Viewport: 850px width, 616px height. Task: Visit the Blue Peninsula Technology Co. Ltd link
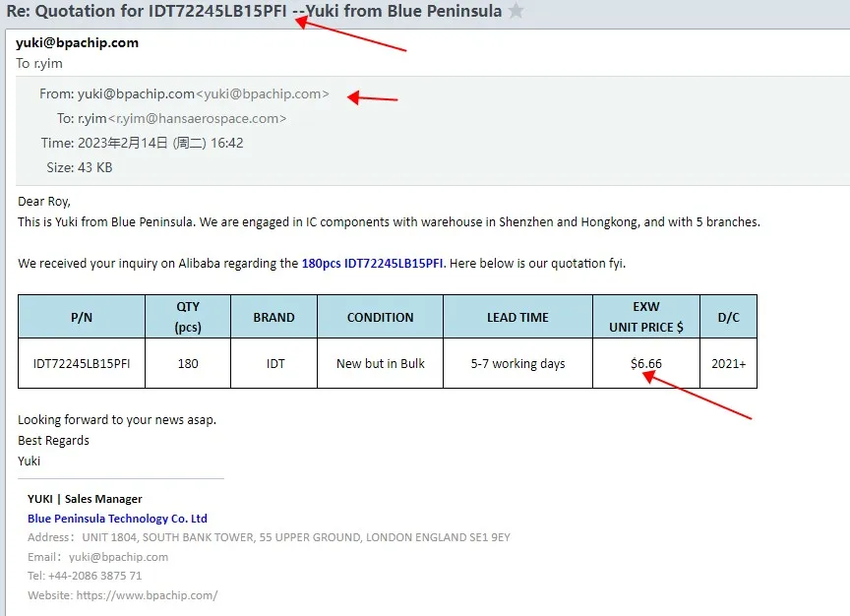coord(117,518)
